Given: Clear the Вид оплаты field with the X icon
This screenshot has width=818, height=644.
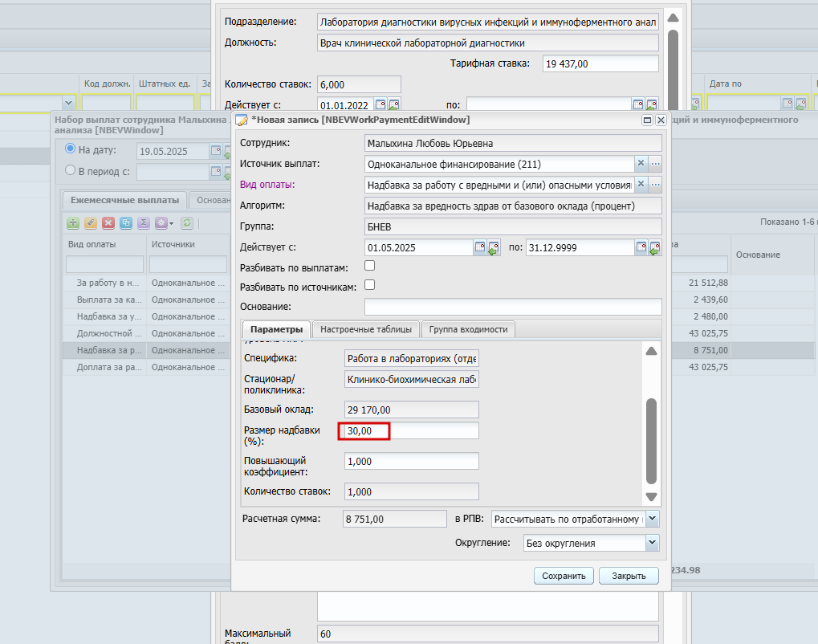Looking at the screenshot, I should 641,184.
